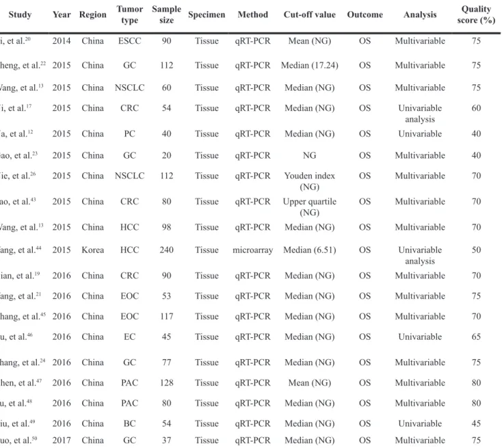Image resolution: width=504 pixels, height=448 pixels.
Task: Select the study cell citing reference 47
Action: [21, 382]
